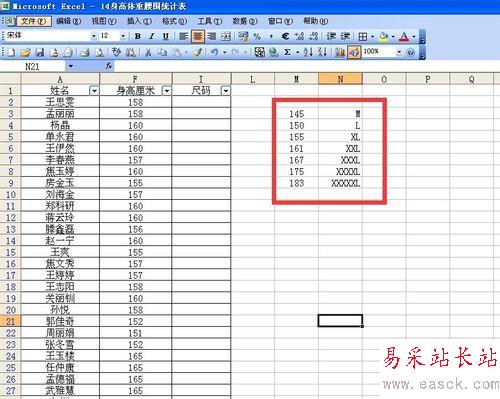
Task: Open 身高厘米 column filter dropdown
Action: (167, 91)
